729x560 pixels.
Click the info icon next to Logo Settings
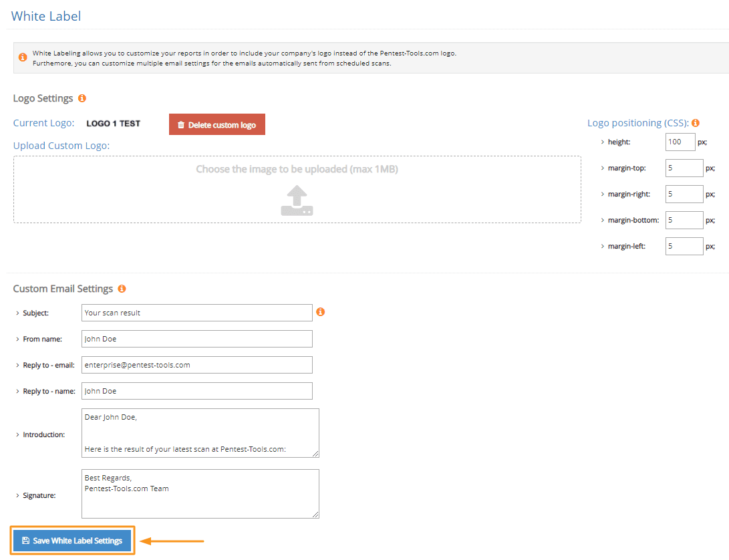(82, 98)
